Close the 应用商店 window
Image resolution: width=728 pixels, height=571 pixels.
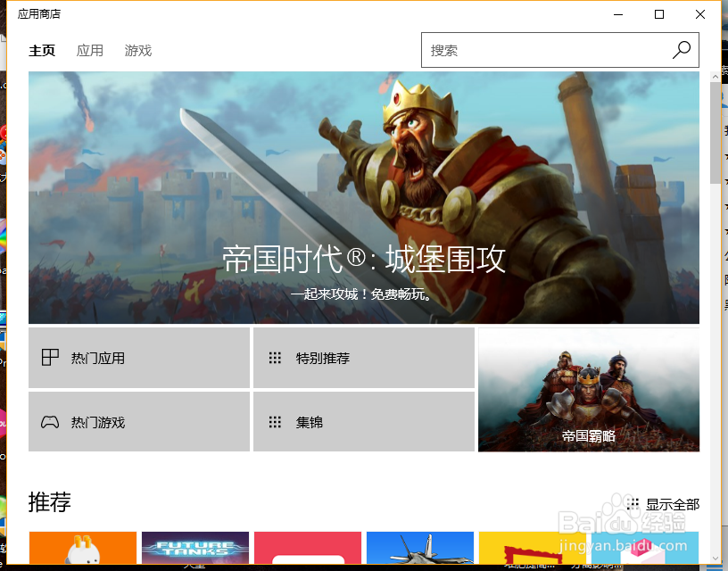click(x=700, y=14)
